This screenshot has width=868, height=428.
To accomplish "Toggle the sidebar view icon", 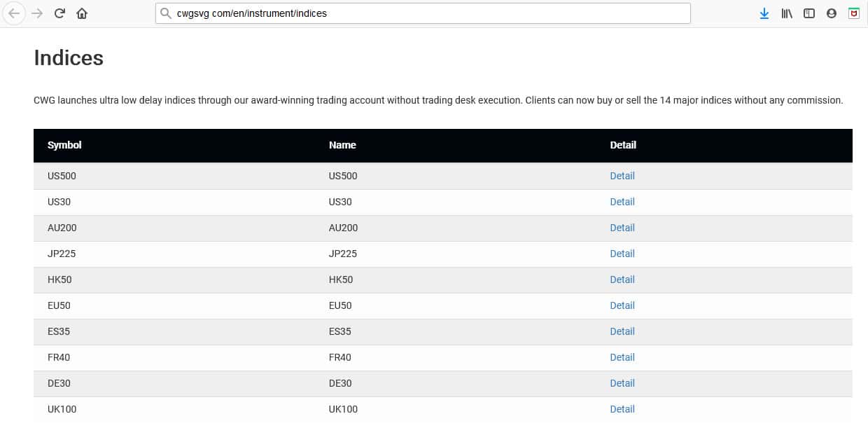I will pos(809,13).
